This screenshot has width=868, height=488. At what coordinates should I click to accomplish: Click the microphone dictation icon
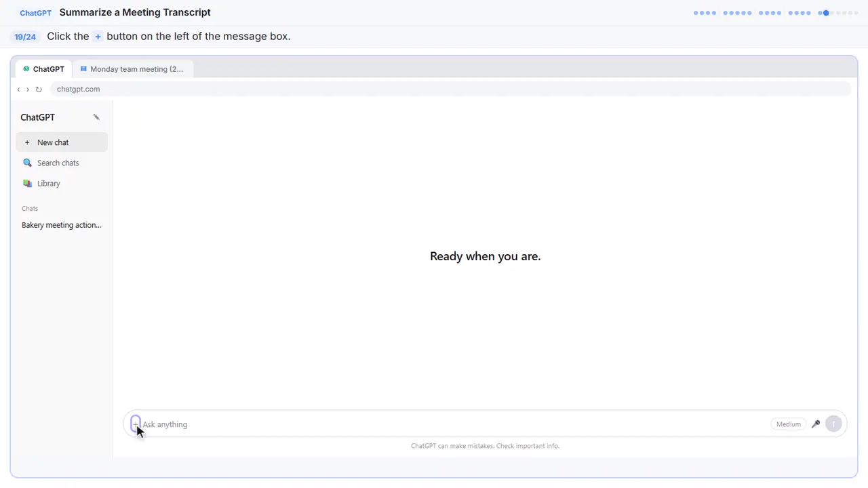coord(816,424)
